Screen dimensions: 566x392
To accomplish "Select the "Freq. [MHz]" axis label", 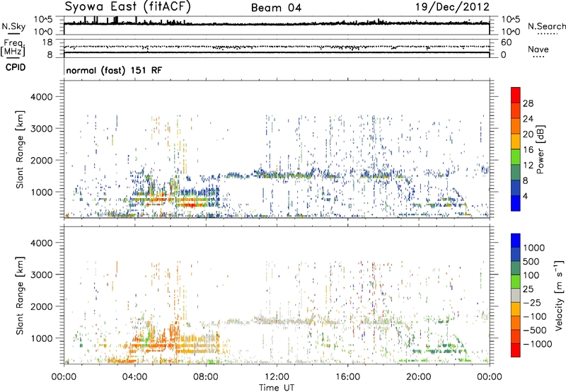I will pyautogui.click(x=13, y=47).
